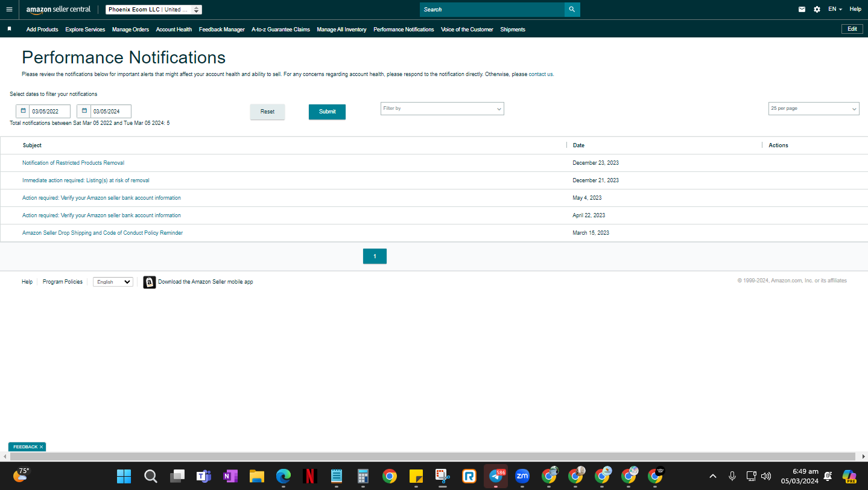Open Microsoft Edge from taskbar

coord(284,476)
